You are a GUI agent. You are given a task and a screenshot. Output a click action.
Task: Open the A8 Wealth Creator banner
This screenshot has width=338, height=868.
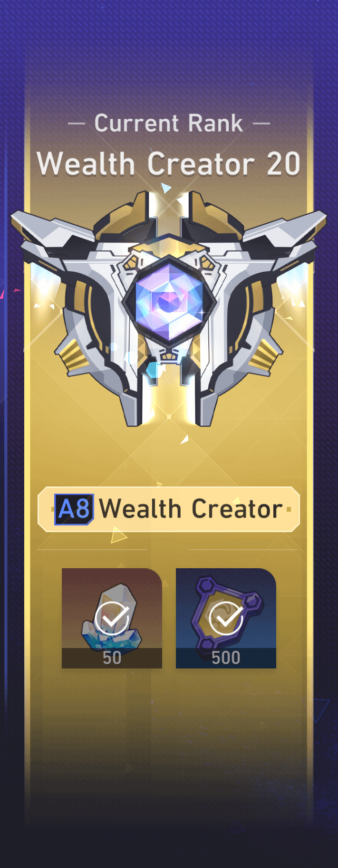point(169,509)
